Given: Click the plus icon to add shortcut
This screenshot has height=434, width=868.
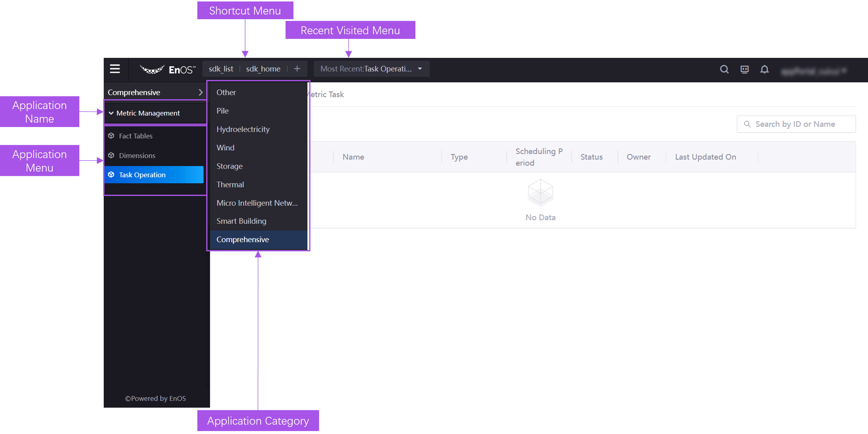Looking at the screenshot, I should [x=297, y=69].
